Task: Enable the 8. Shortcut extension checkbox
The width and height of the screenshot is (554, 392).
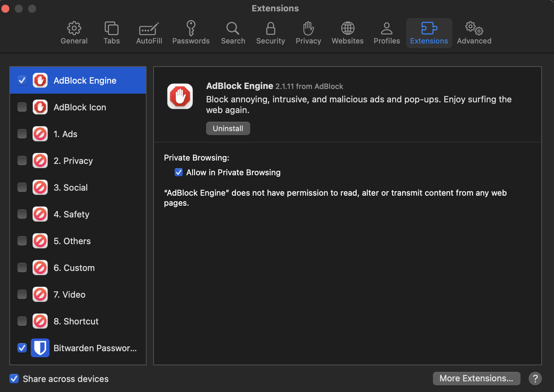Action: [x=22, y=321]
